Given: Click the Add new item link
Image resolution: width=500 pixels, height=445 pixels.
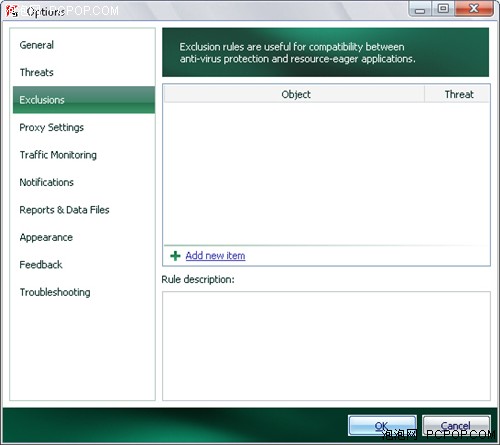Looking at the screenshot, I should (215, 256).
